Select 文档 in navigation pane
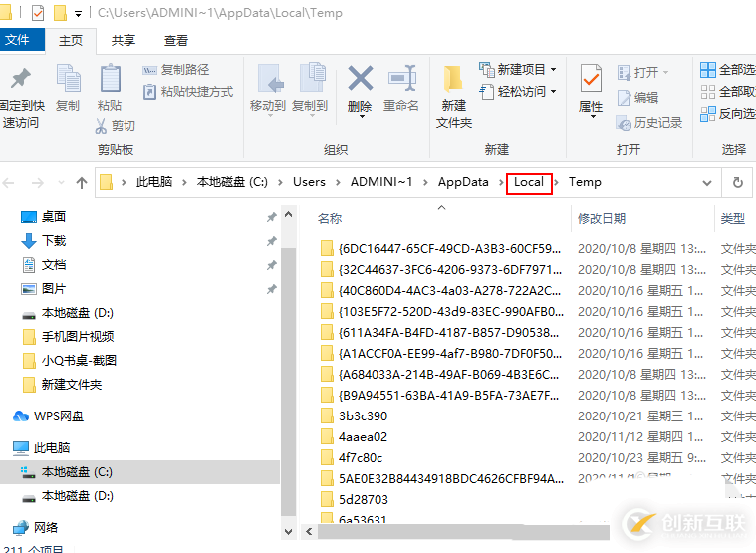This screenshot has height=553, width=756. (x=44, y=265)
